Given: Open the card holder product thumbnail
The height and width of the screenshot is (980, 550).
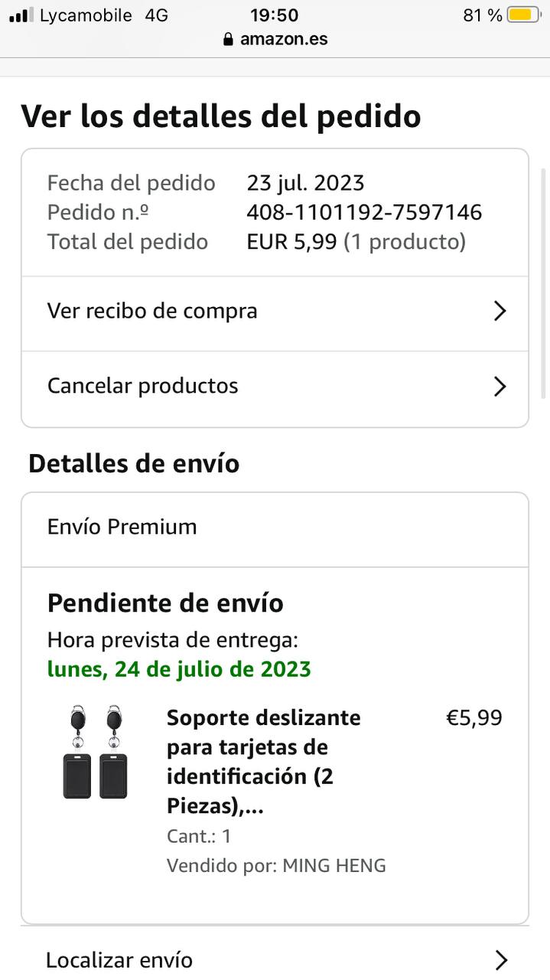Looking at the screenshot, I should tap(95, 753).
